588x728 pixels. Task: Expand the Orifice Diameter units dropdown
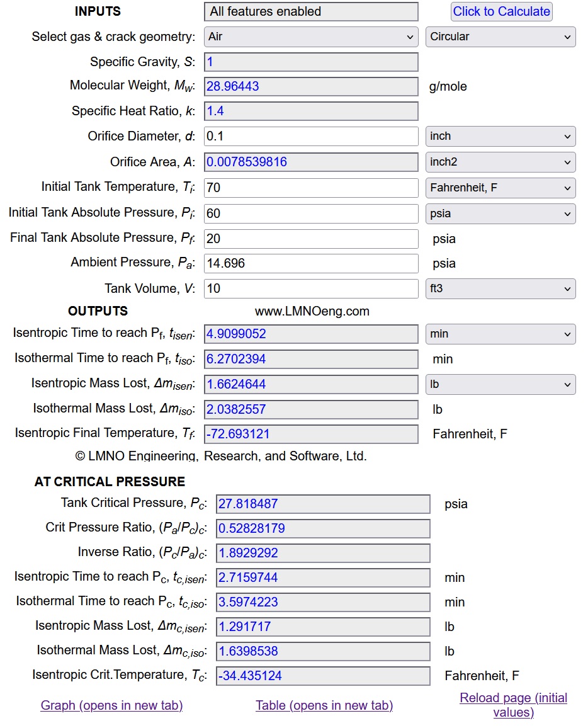pos(500,136)
